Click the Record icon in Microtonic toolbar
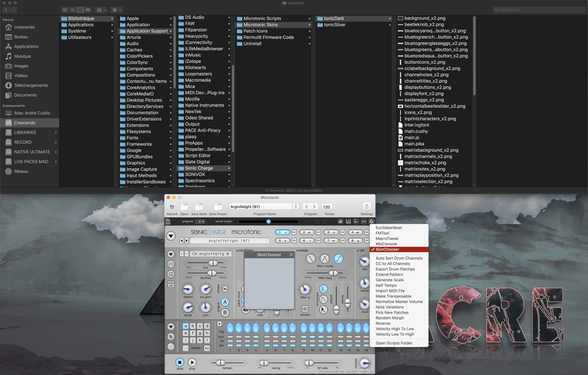The image size is (588, 375). (x=172, y=207)
